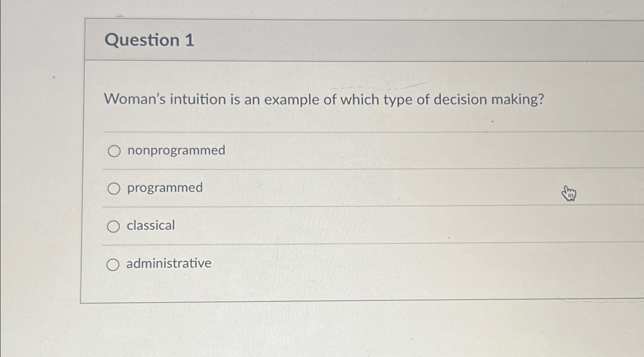Click the programmed answer label text

(165, 188)
